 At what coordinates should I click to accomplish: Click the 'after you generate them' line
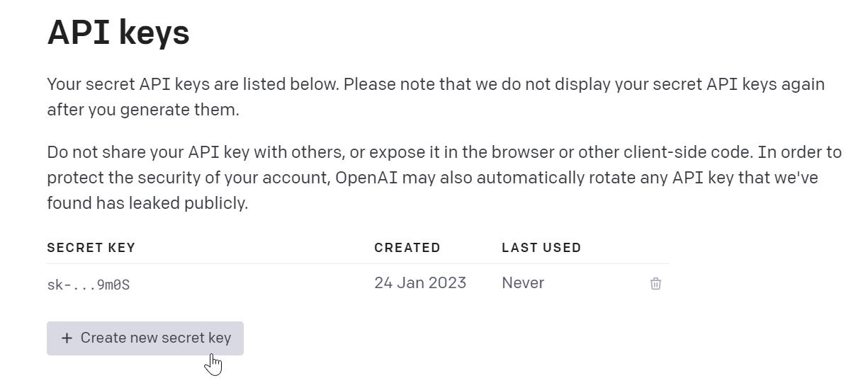[143, 110]
